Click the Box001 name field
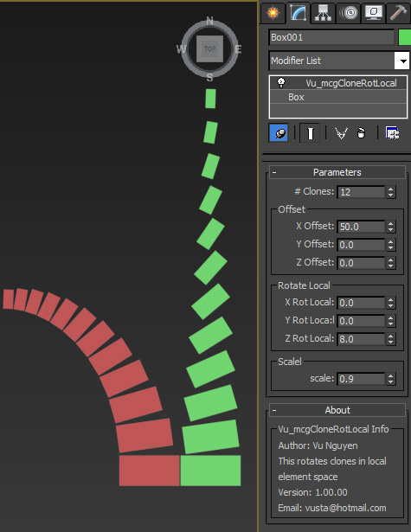Screen dimensions: 411x532 [332, 37]
